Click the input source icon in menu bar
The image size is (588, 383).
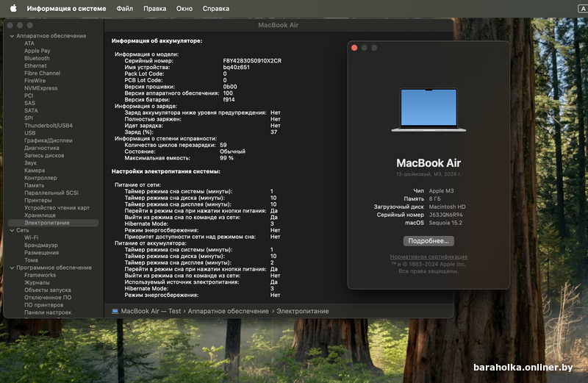click(x=583, y=9)
